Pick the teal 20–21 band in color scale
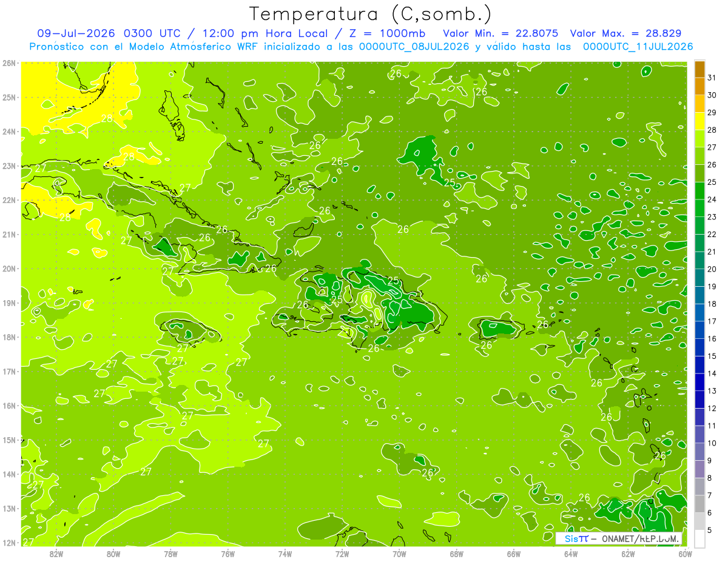This screenshot has height=562, width=728. click(699, 260)
